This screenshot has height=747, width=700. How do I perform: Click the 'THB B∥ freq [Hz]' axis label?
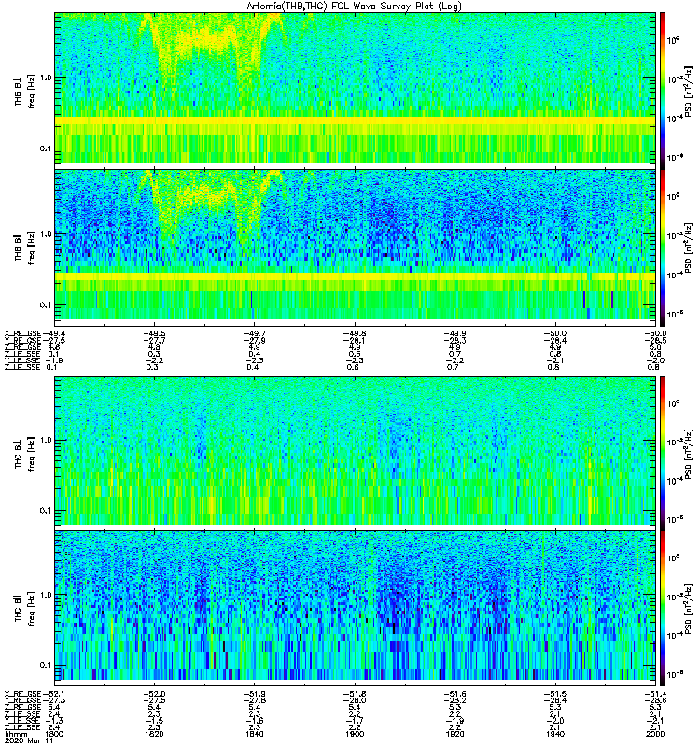[x=24, y=247]
